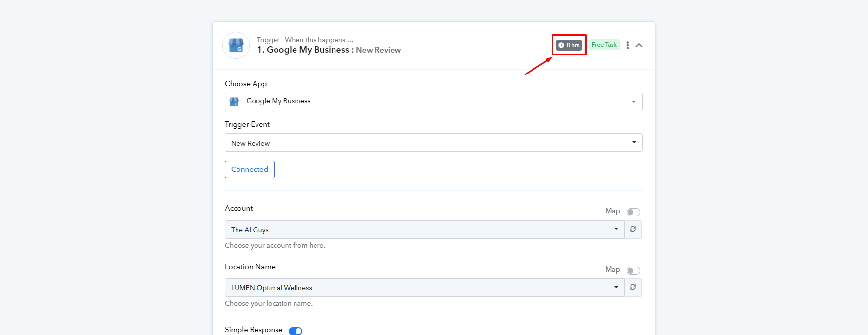Refresh the Location Name list
The height and width of the screenshot is (335, 868).
[633, 287]
